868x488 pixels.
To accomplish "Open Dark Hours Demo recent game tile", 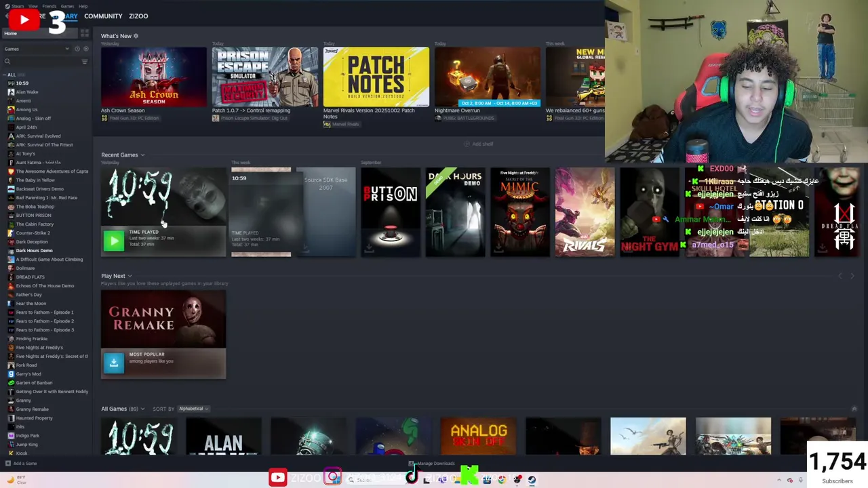I will coord(455,212).
